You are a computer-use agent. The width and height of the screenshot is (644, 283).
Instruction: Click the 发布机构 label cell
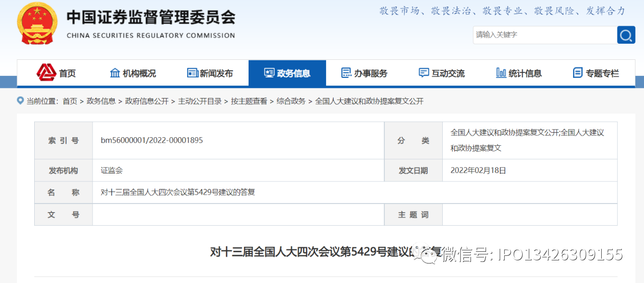click(63, 170)
